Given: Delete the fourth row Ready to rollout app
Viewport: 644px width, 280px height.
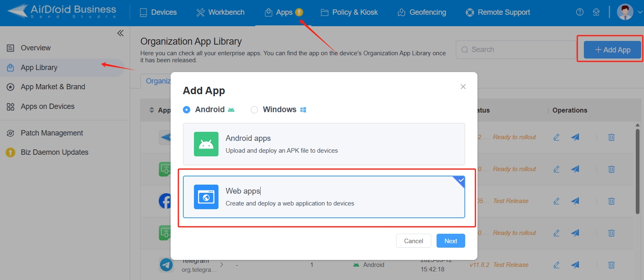Looking at the screenshot, I should point(611,233).
